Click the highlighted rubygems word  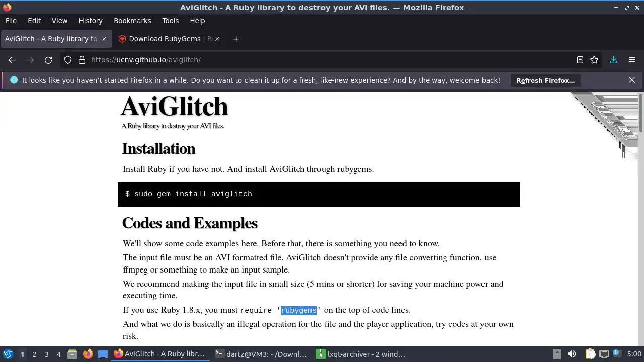299,310
